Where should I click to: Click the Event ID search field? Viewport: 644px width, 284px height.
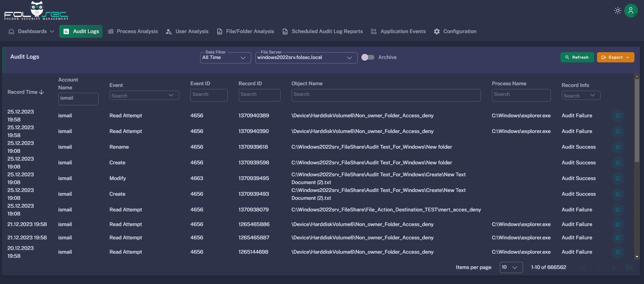(209, 95)
